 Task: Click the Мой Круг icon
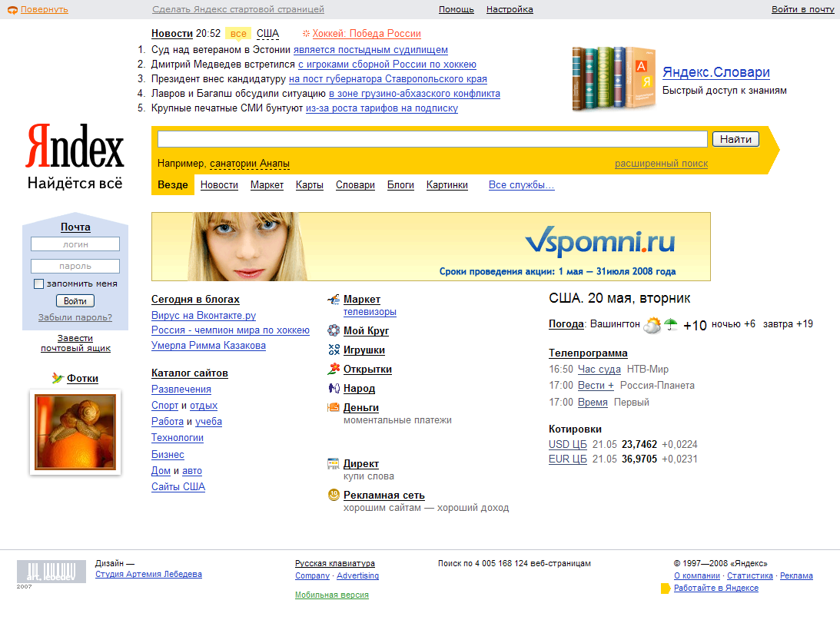point(334,330)
